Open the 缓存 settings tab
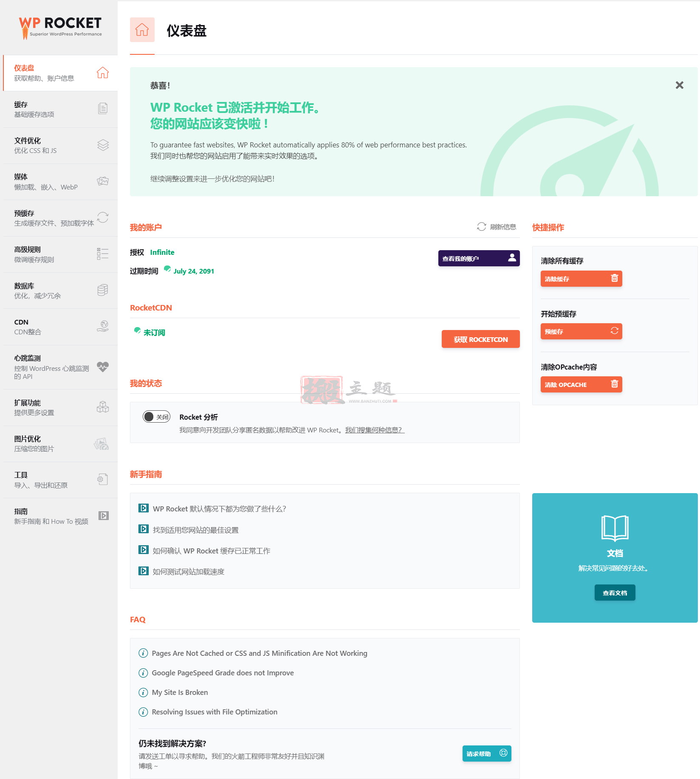The image size is (700, 779). [x=60, y=109]
